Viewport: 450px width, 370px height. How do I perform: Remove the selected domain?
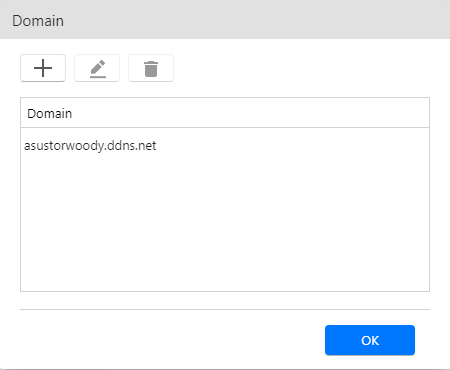click(151, 68)
